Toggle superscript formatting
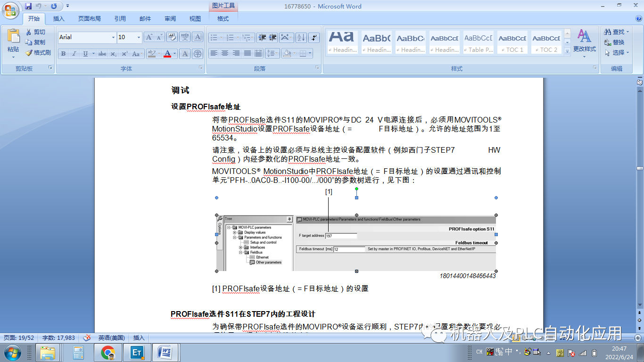 click(x=124, y=53)
